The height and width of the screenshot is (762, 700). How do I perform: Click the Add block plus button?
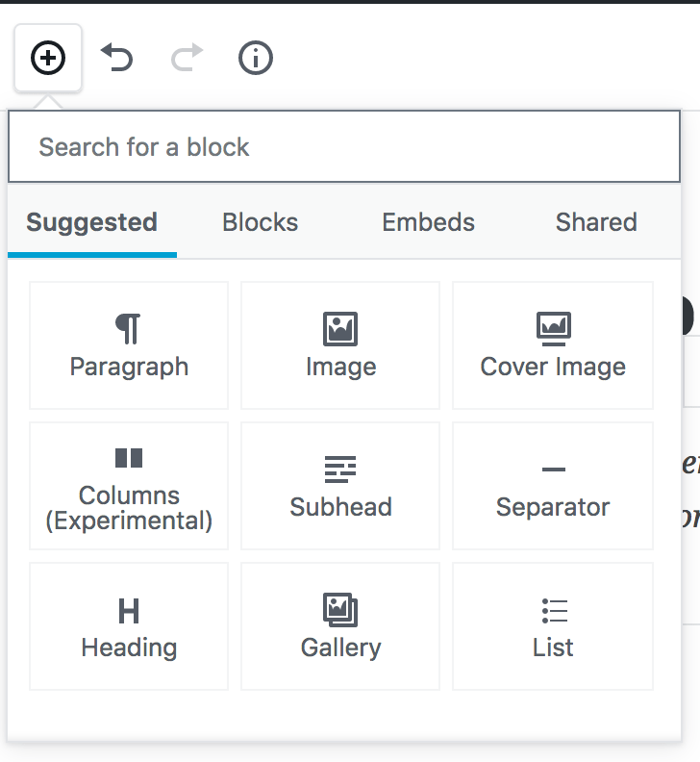pos(48,59)
